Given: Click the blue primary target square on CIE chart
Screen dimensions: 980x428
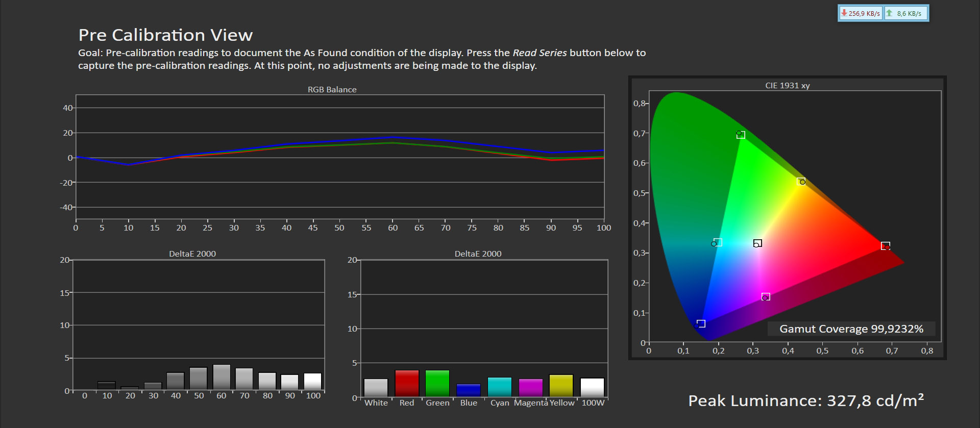Looking at the screenshot, I should pos(701,323).
